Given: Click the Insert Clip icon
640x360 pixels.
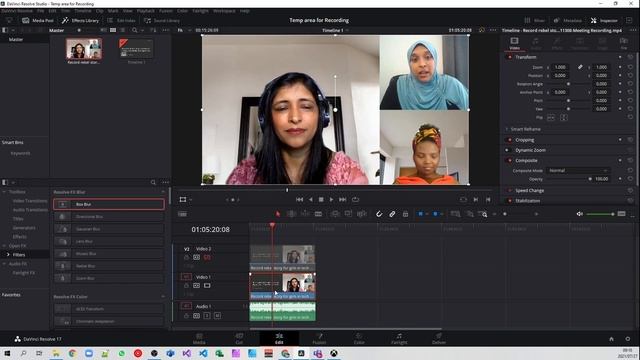Looking at the screenshot, I should [x=335, y=214].
